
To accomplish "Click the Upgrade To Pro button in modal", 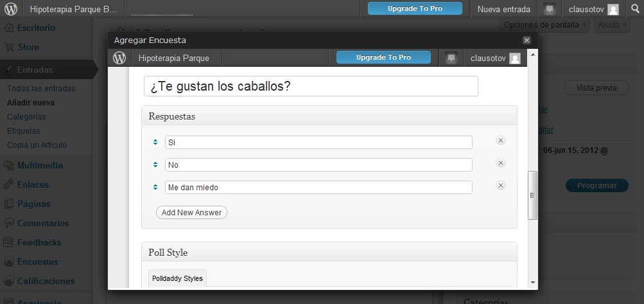I will [383, 58].
